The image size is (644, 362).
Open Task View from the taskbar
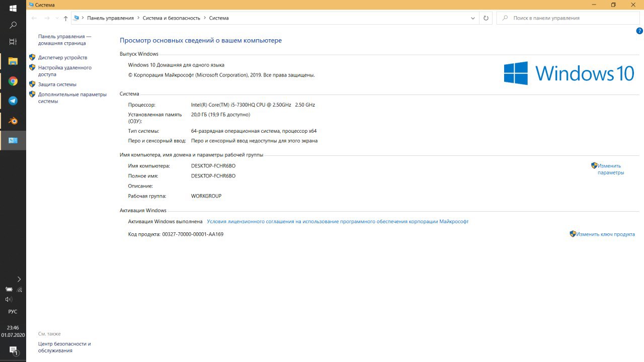[13, 41]
